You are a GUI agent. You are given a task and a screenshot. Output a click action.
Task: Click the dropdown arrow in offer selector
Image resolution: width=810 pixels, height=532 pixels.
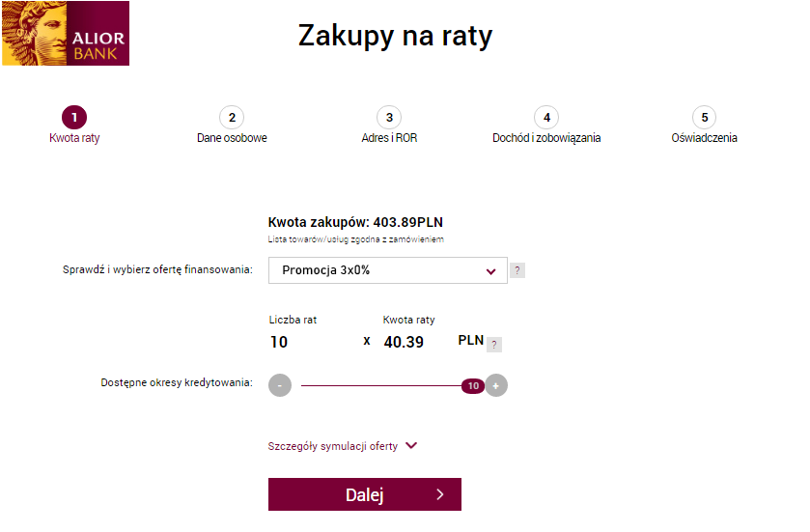490,271
